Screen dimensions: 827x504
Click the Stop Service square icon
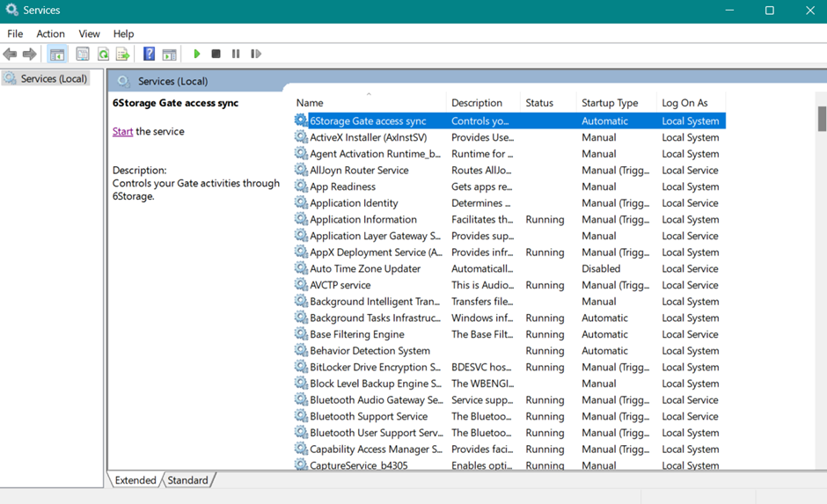(216, 54)
